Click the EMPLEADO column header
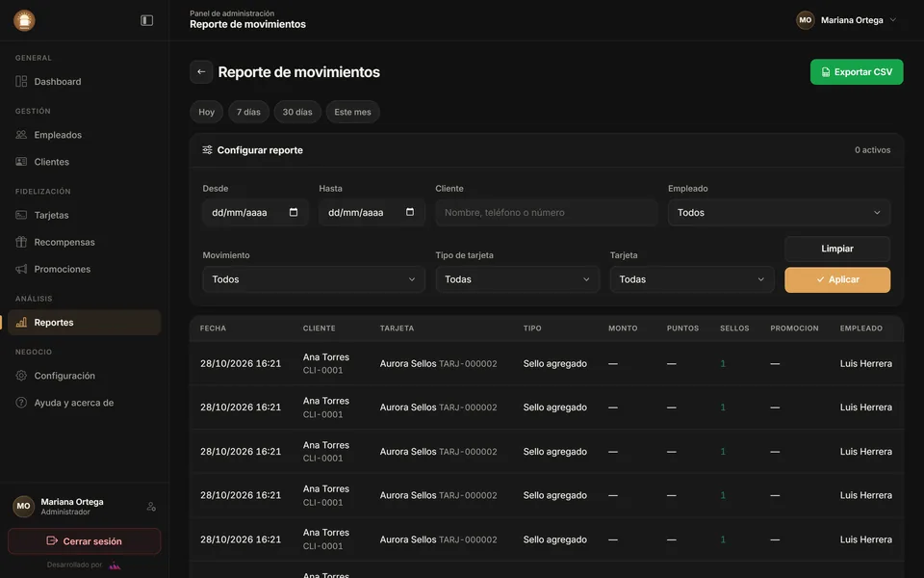This screenshot has height=578, width=924. (x=860, y=328)
